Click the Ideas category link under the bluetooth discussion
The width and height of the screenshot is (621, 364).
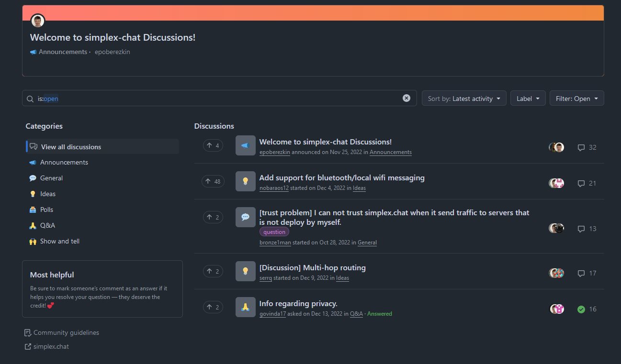359,188
